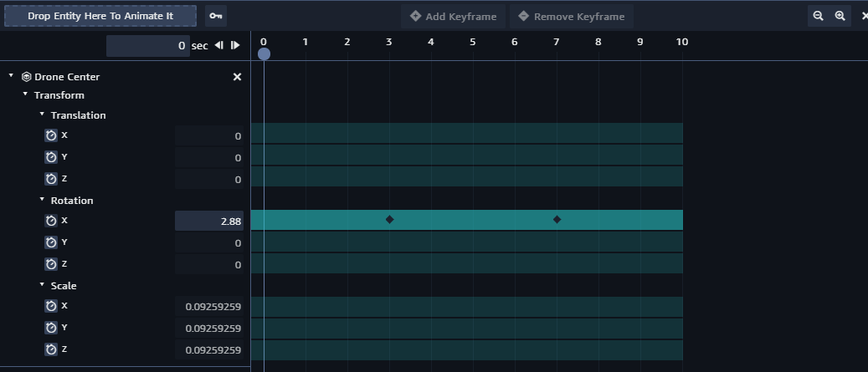Click the Rotation X value field
This screenshot has height=372, width=868.
coord(209,221)
